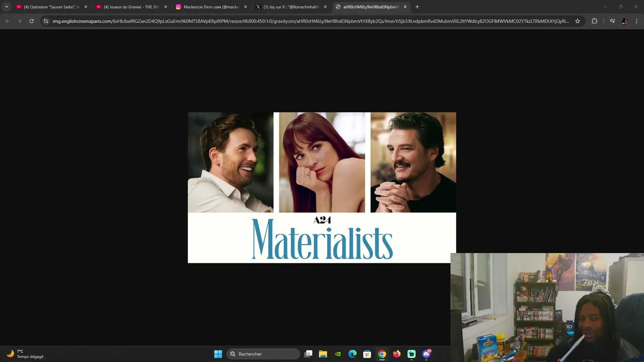Screen dimensions: 644x362
Task: Close the Opération "Sauver Sarko" tab
Action: 86,7
